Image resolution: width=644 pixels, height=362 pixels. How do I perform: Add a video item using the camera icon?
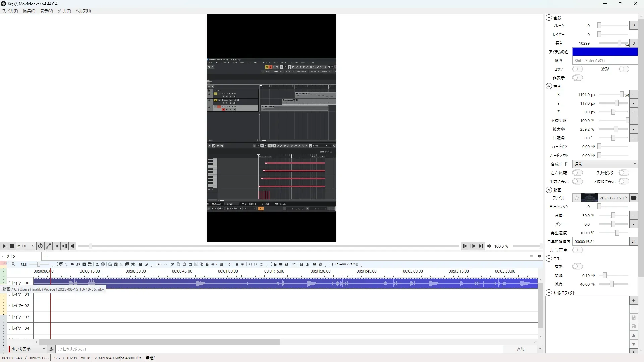(x=72, y=264)
